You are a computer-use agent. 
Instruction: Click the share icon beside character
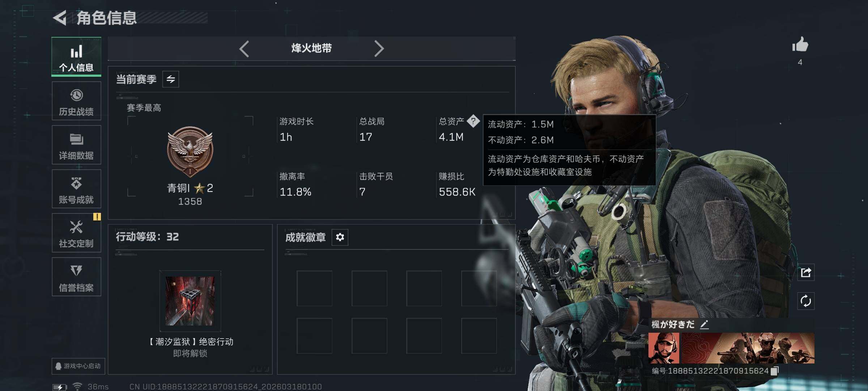[x=806, y=272]
